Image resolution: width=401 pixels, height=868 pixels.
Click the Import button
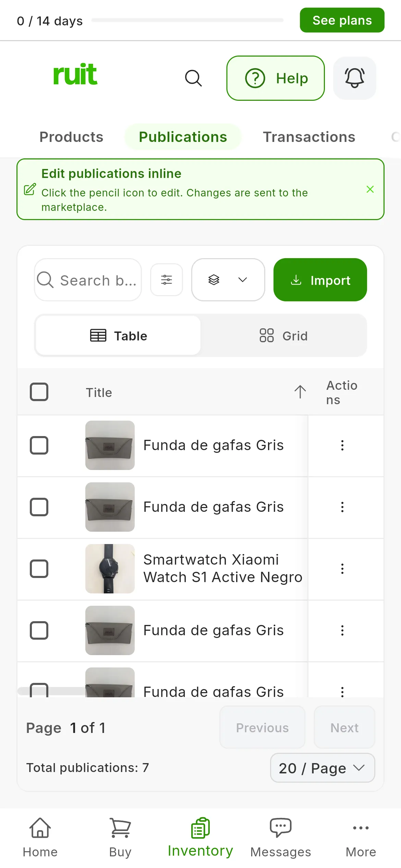pyautogui.click(x=320, y=280)
